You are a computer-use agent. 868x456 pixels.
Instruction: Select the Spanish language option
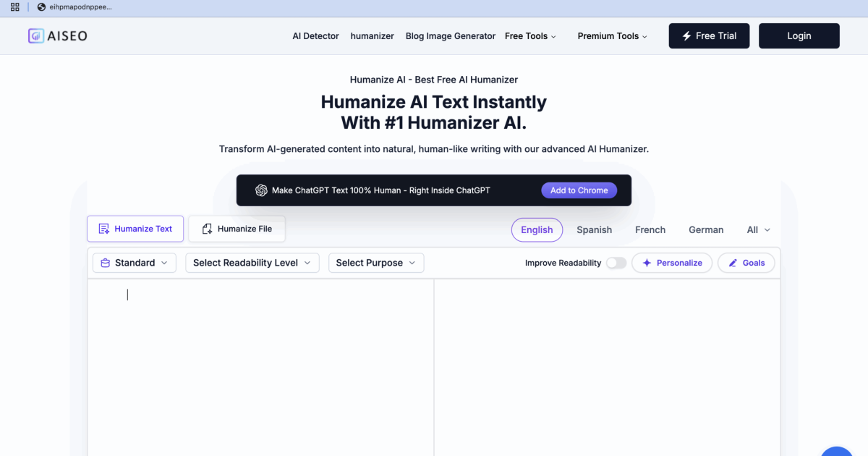(594, 229)
